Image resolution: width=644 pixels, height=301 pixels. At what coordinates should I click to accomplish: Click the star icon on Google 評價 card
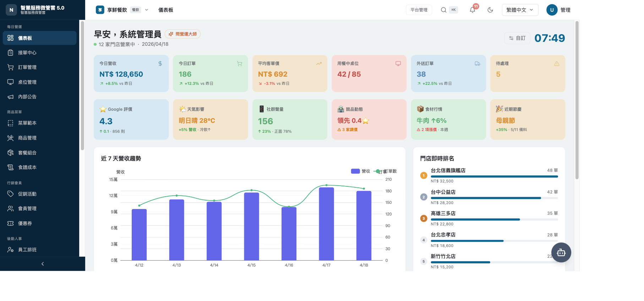(x=103, y=109)
